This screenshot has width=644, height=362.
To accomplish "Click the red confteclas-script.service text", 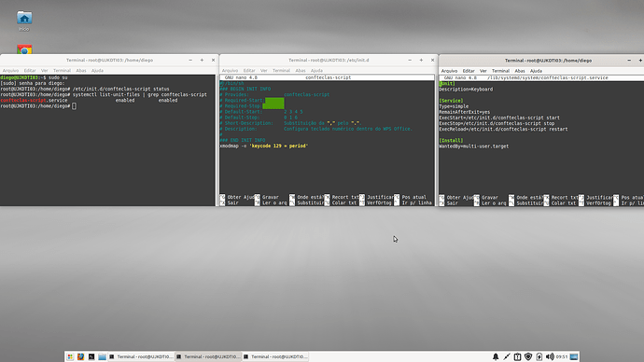I will point(35,100).
